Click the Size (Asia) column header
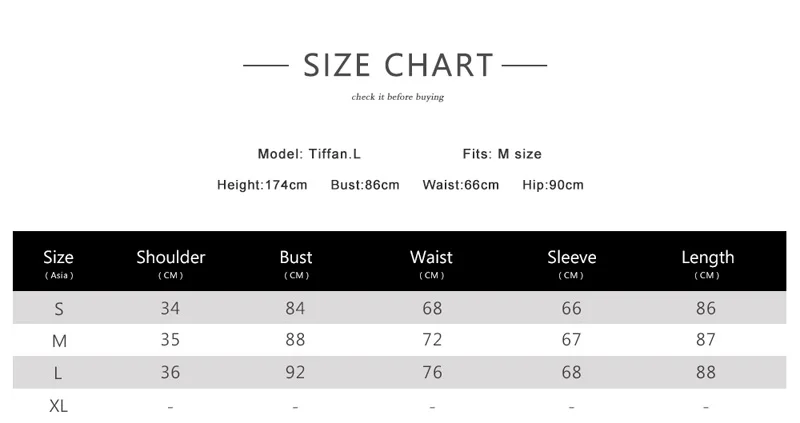800x423 pixels. pyautogui.click(x=59, y=263)
